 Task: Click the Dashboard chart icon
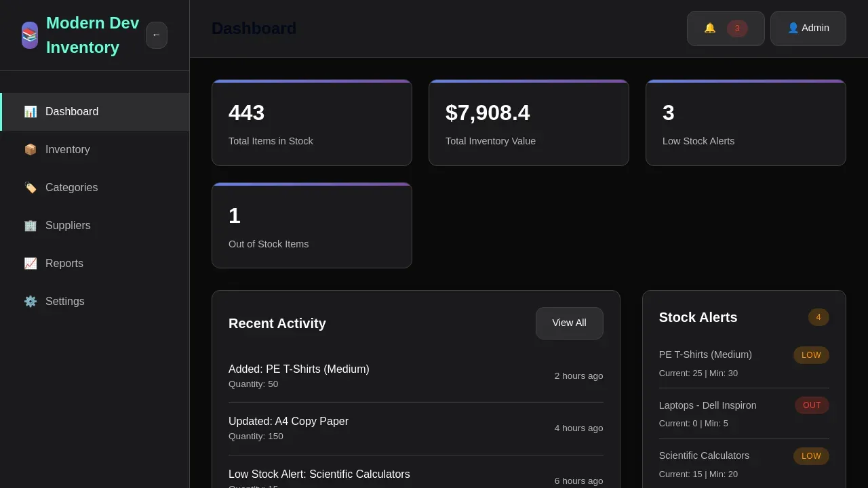(31, 112)
